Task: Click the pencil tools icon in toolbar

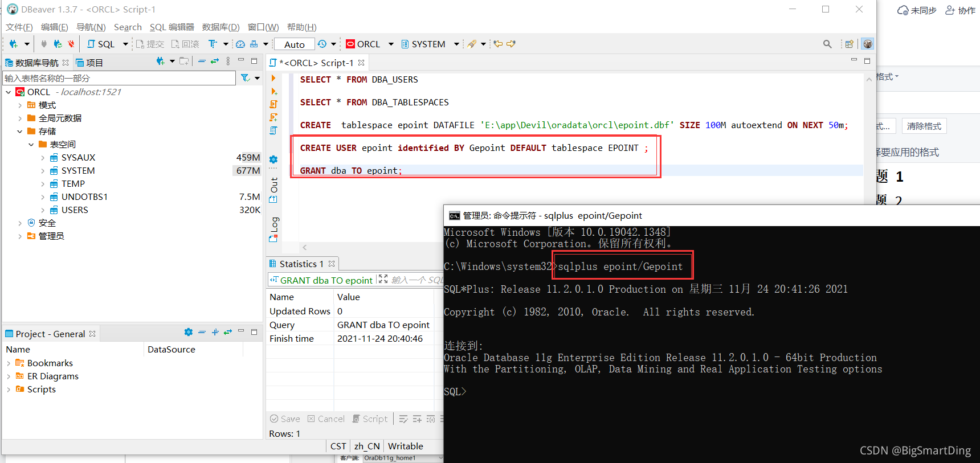Action: coord(472,44)
